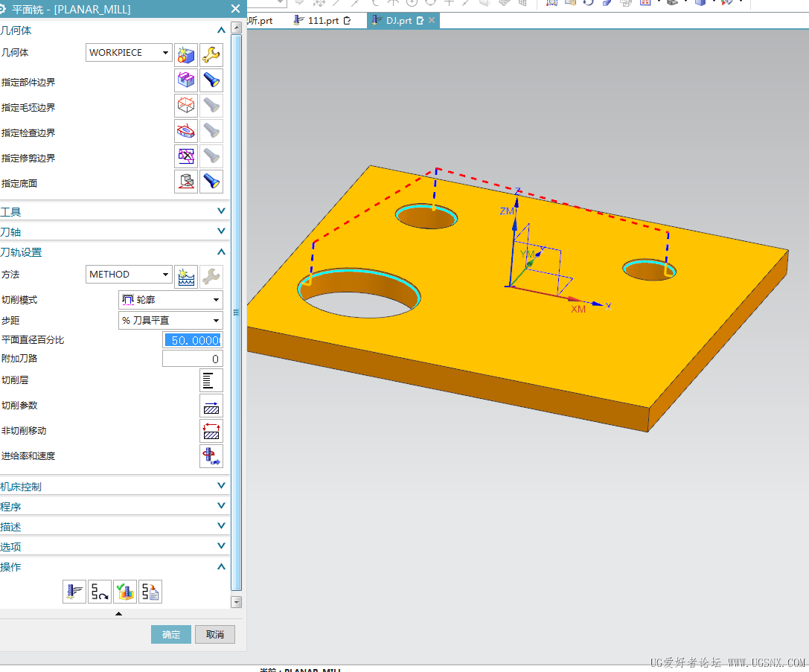Click the small hole near the right edge
This screenshot has height=672, width=809.
pos(649,269)
